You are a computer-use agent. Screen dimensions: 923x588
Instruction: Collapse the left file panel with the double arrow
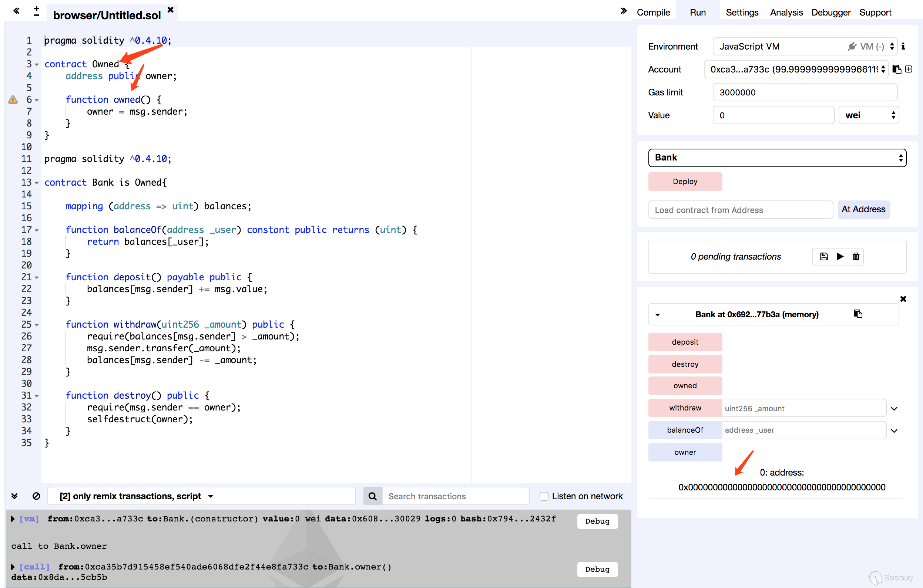click(16, 11)
